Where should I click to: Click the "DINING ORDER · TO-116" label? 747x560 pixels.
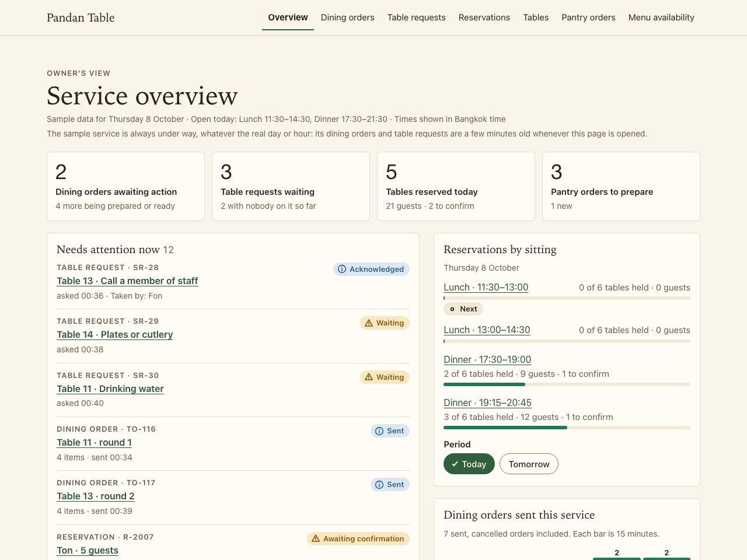106,429
